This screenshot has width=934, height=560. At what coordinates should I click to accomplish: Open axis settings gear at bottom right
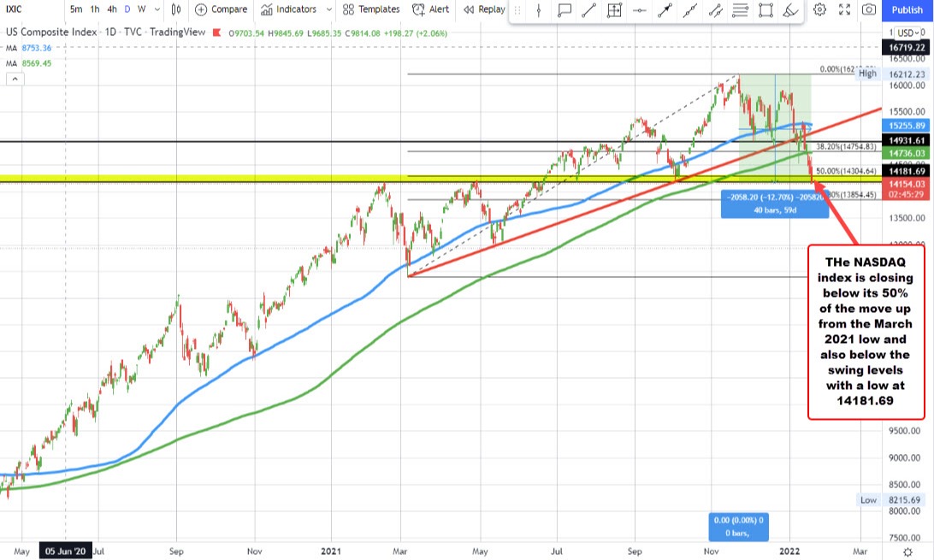[x=907, y=551]
